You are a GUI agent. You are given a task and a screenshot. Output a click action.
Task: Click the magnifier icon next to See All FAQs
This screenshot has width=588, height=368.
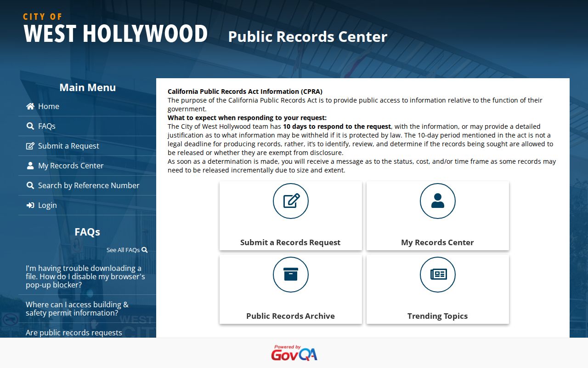[145, 250]
